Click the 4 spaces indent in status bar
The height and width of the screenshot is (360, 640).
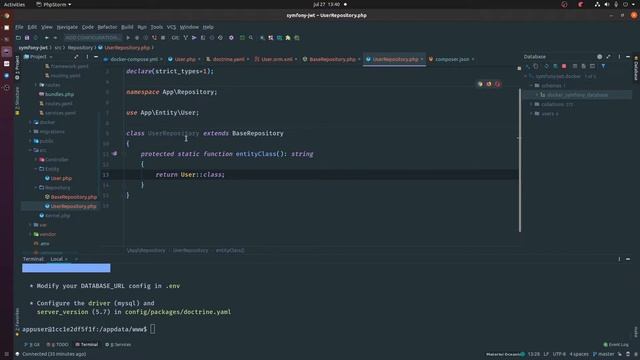coord(579,354)
